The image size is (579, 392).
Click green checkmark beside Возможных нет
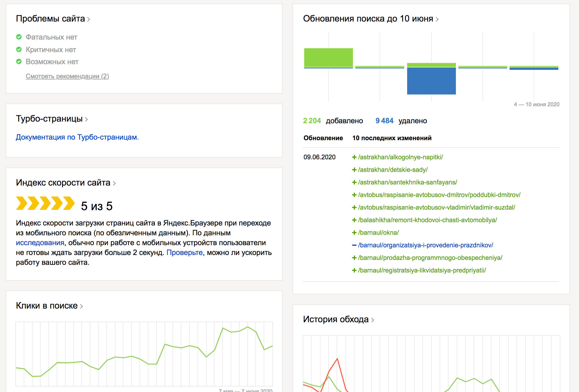tap(19, 62)
